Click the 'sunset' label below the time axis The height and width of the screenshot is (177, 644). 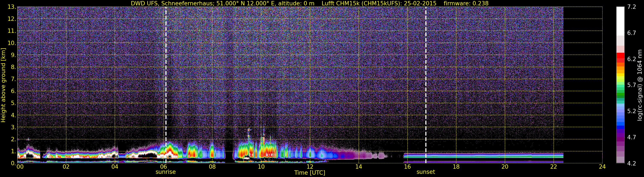(x=426, y=172)
